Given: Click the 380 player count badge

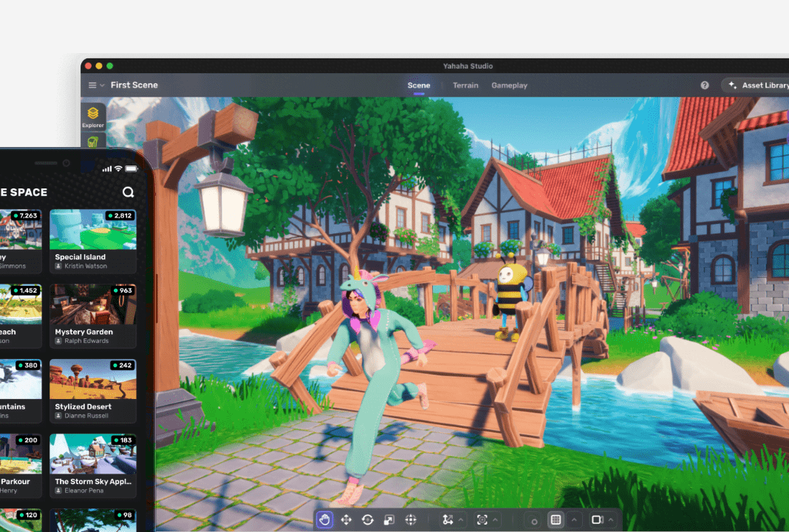Looking at the screenshot, I should pyautogui.click(x=27, y=365).
